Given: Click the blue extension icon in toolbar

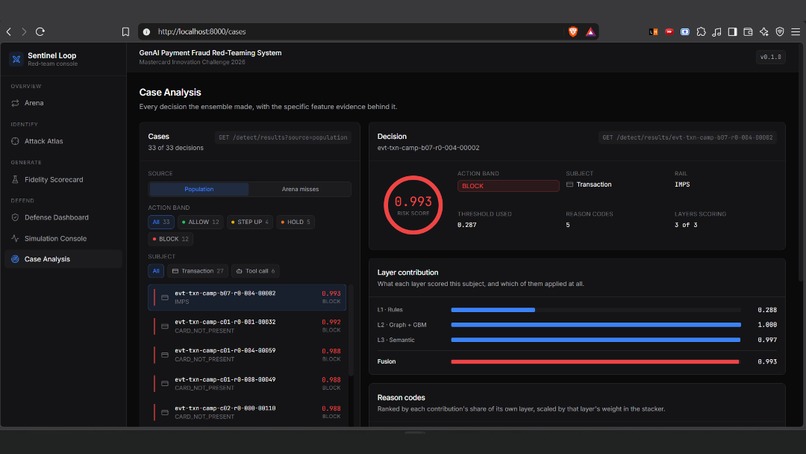Looking at the screenshot, I should point(685,32).
